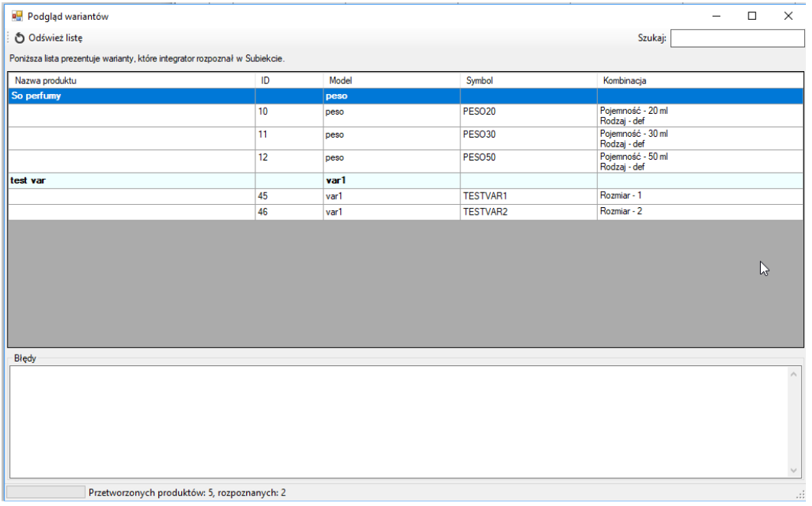Screen dimensions: 812x506
Task: Minimize the Podgląd wariantów window
Action: click(x=716, y=16)
